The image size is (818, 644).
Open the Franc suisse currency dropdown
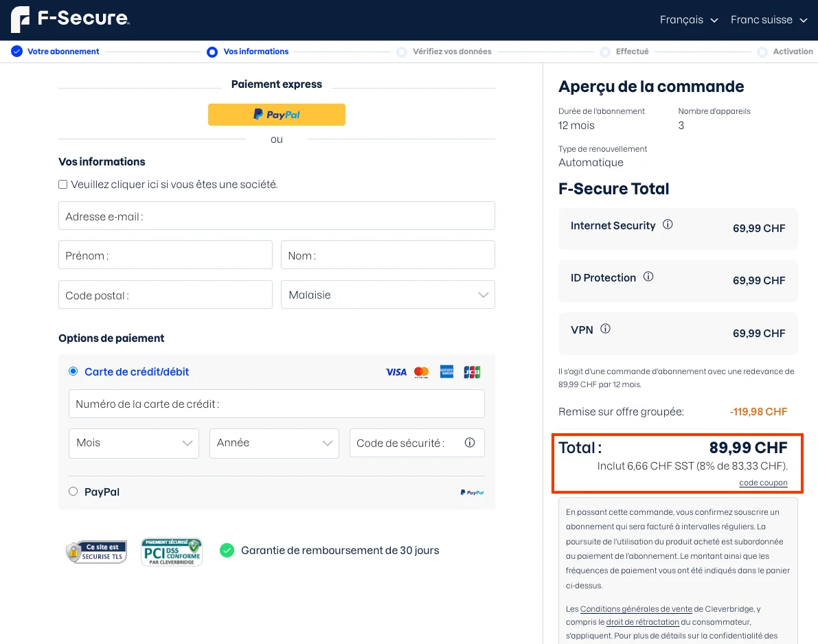[769, 20]
